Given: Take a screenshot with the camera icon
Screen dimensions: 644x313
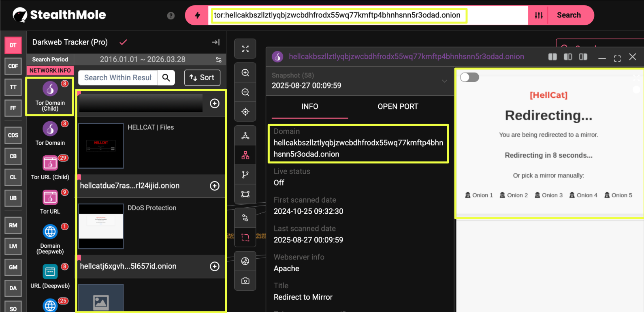Looking at the screenshot, I should pos(245,281).
